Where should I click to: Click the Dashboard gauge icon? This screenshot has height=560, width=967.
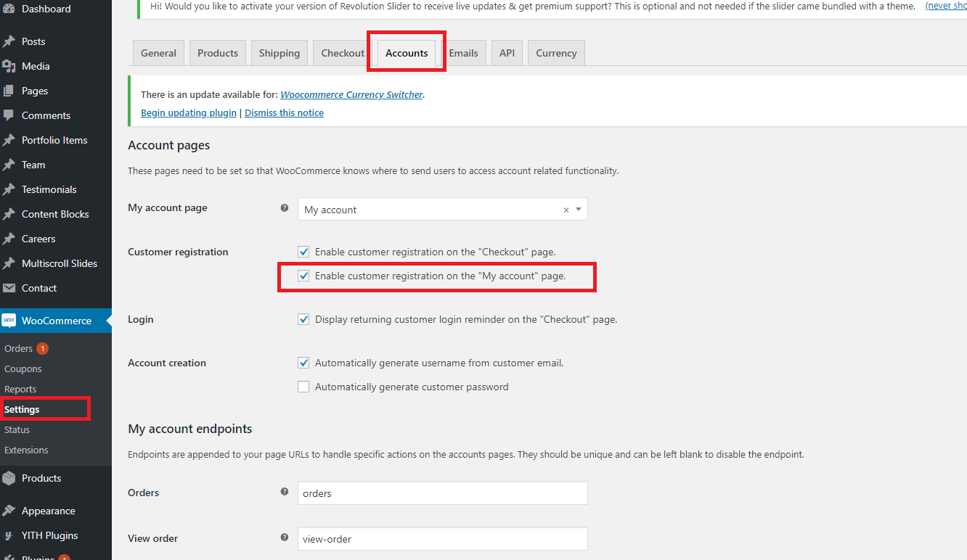[x=9, y=9]
